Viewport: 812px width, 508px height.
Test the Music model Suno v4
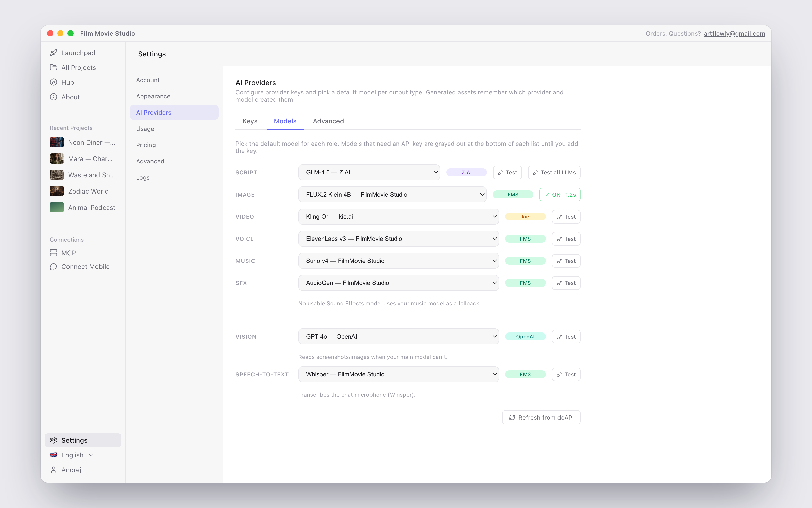(x=566, y=261)
